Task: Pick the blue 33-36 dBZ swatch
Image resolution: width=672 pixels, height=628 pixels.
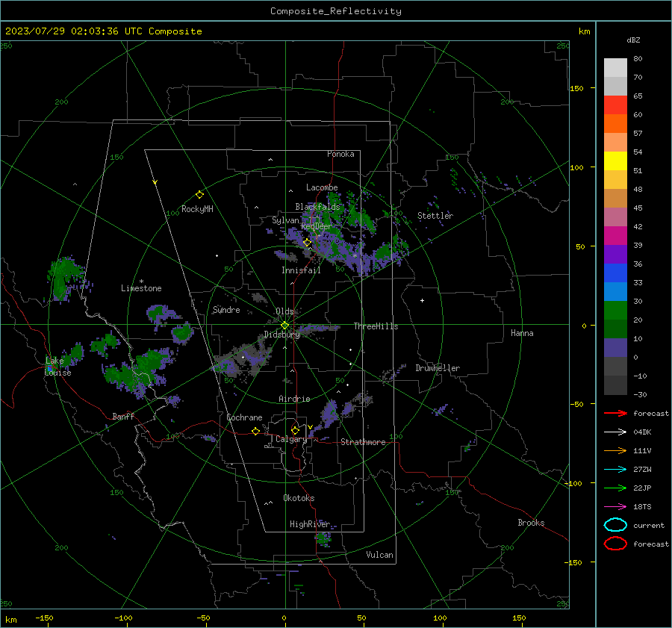Action: click(615, 273)
